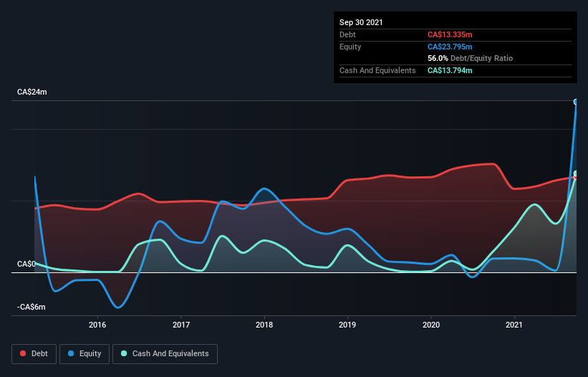
Task: Click the 2019 x-axis label
Action: (347, 325)
